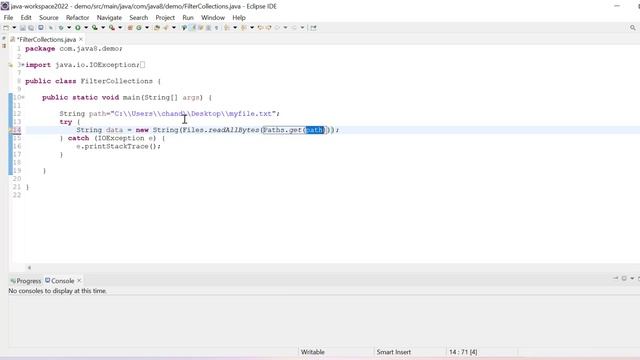Click the Coverage launch toolbar icon

coord(95,28)
